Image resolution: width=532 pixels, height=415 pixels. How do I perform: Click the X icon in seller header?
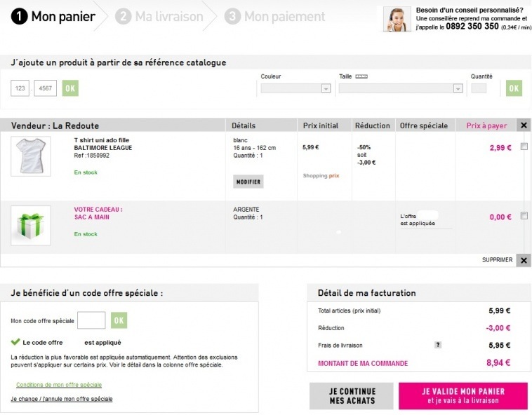(x=524, y=125)
